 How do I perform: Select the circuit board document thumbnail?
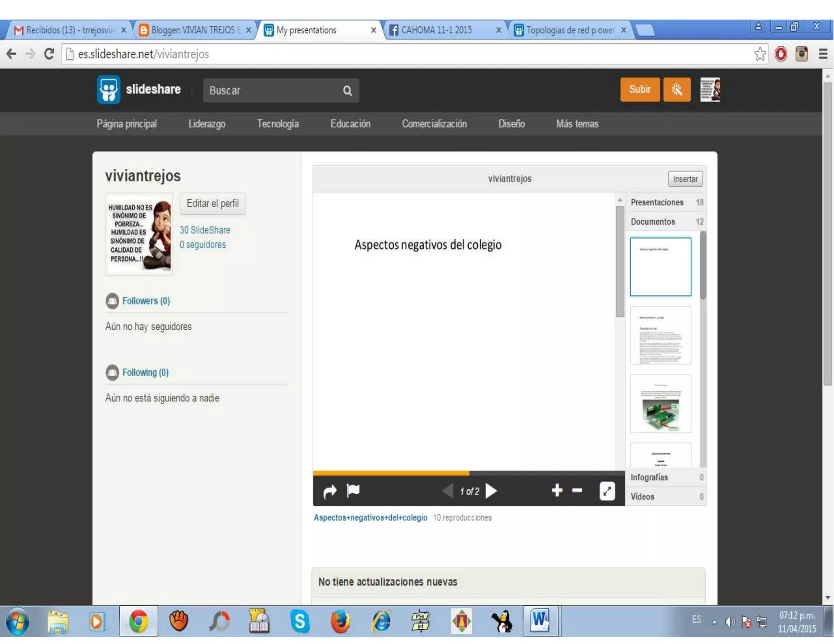pyautogui.click(x=660, y=404)
